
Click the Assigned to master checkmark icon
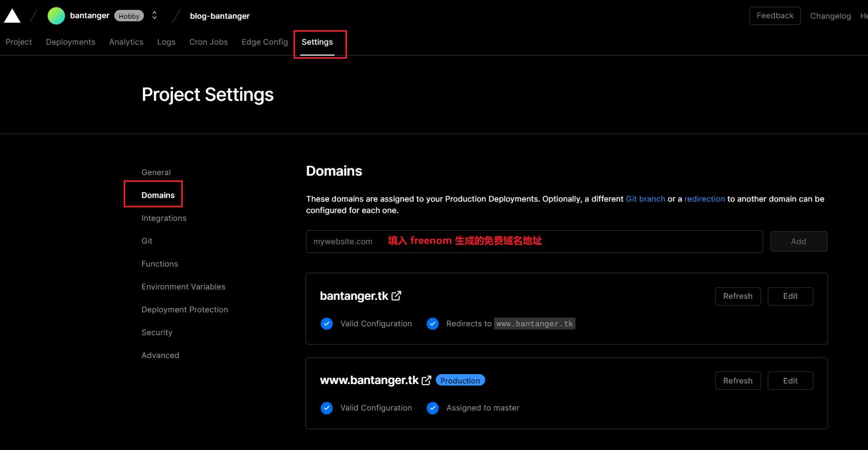pyautogui.click(x=433, y=408)
